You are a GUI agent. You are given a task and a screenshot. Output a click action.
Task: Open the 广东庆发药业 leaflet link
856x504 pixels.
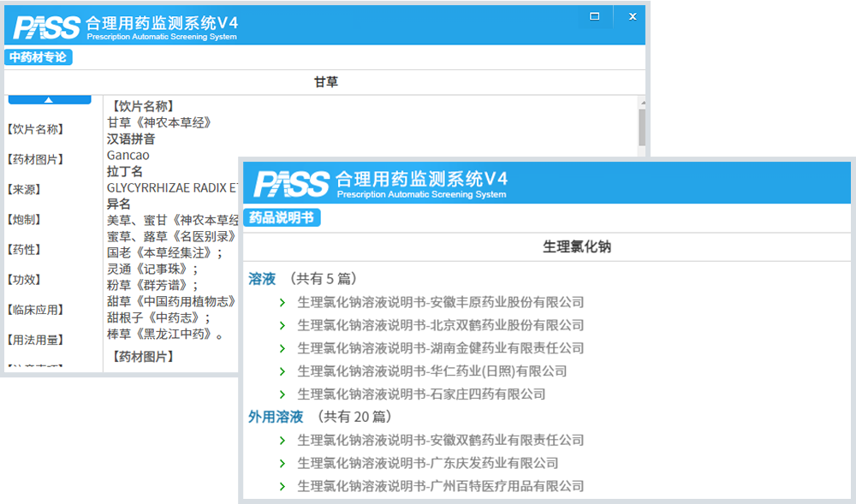pyautogui.click(x=427, y=463)
